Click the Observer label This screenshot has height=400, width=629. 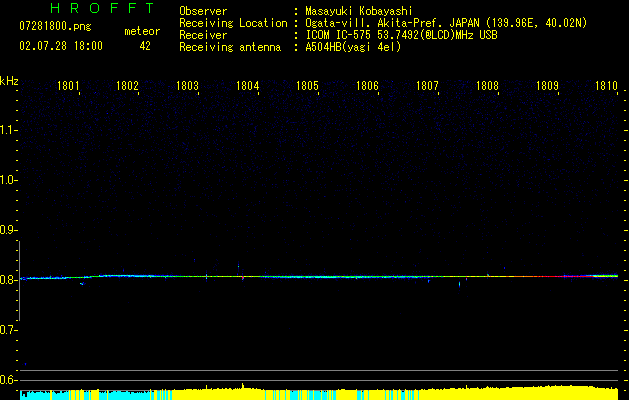203,11
